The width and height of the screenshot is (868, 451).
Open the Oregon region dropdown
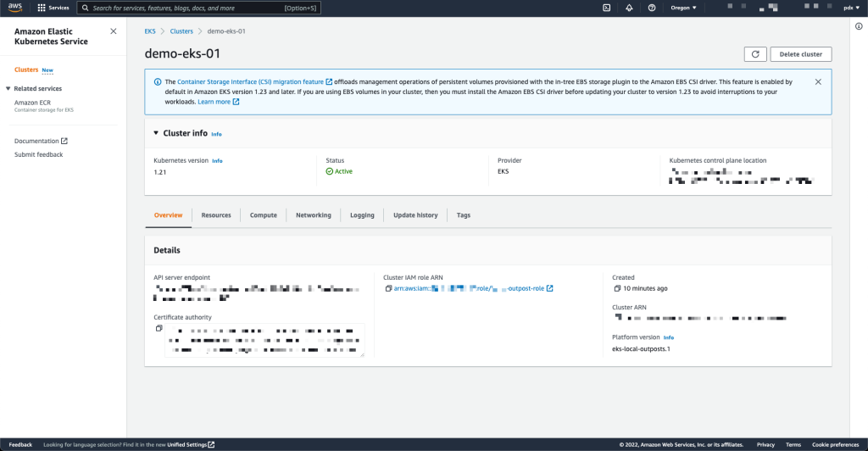click(684, 8)
